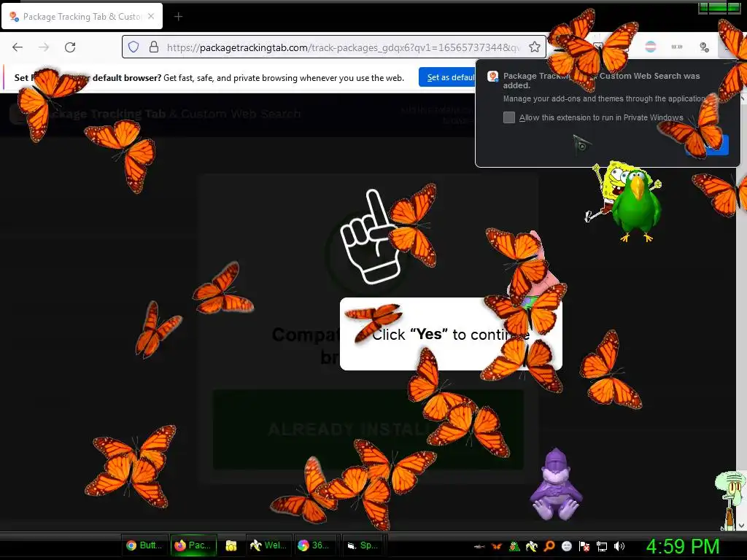Bookmark the page with the star icon
This screenshot has height=560, width=747.
(535, 47)
